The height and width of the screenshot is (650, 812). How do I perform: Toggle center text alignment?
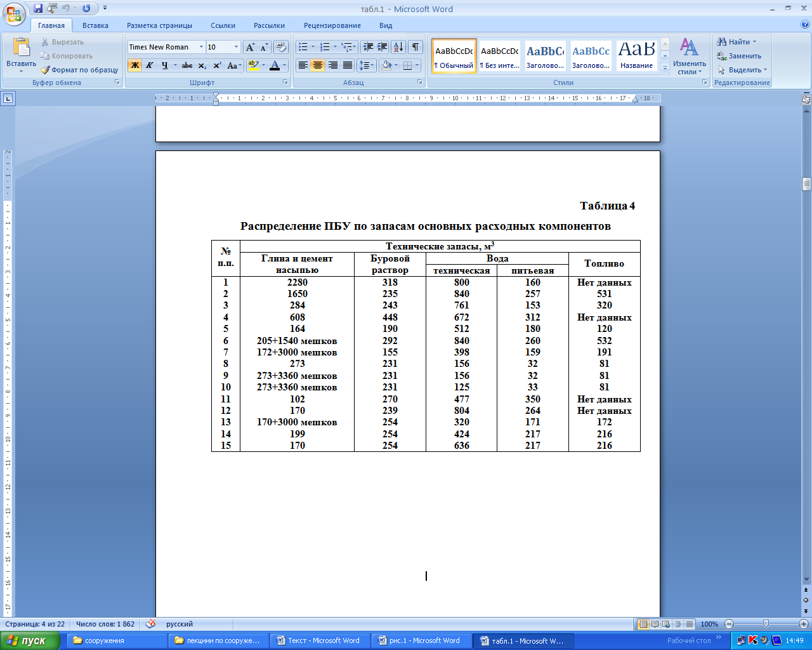tap(318, 65)
